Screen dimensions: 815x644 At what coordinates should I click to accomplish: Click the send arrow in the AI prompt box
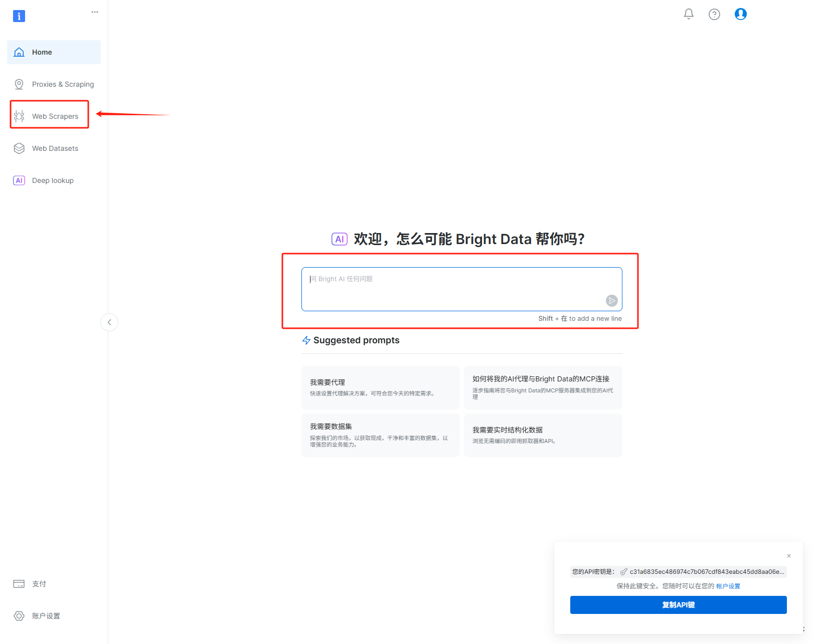click(611, 301)
